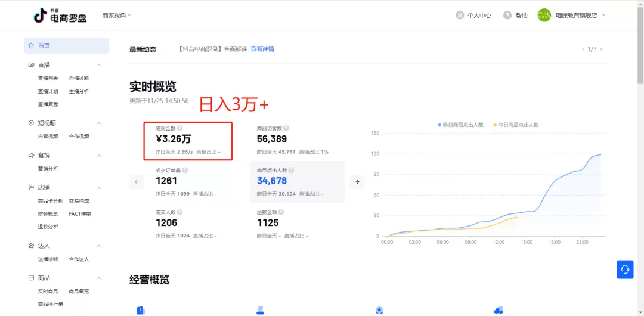Viewport: 644px width, 316px height.
Task: Click the 帮助 question mark icon
Action: pos(507,16)
